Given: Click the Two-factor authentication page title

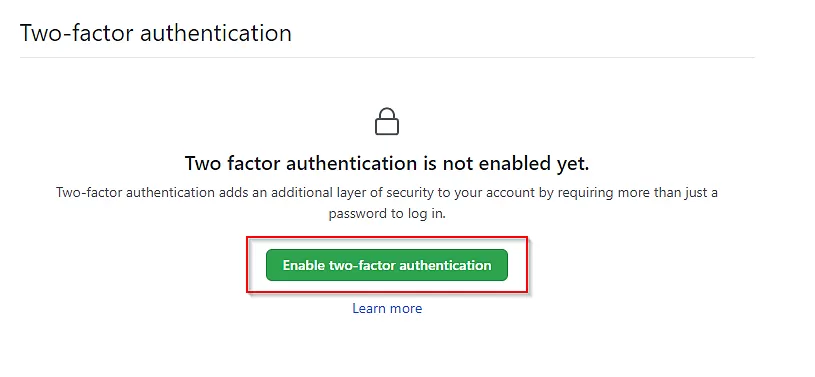Looking at the screenshot, I should (155, 33).
